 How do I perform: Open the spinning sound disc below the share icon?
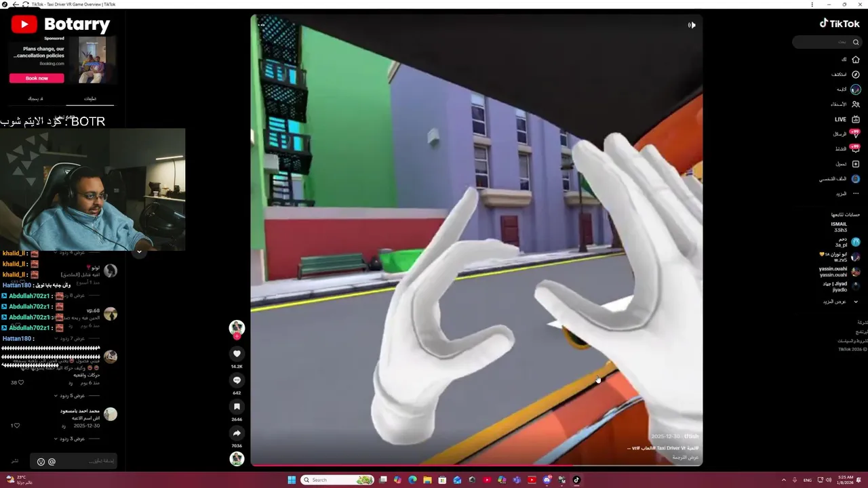click(237, 459)
